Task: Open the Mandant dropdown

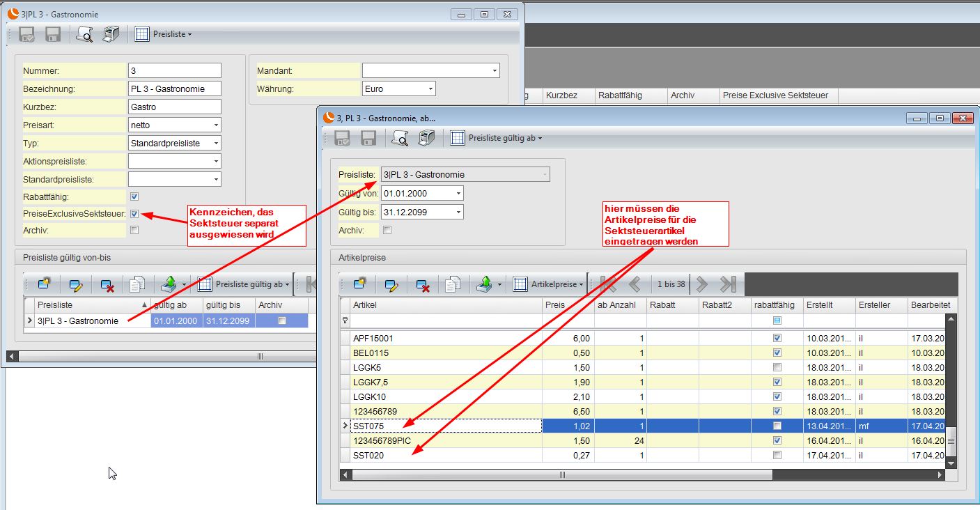Action: (x=495, y=70)
